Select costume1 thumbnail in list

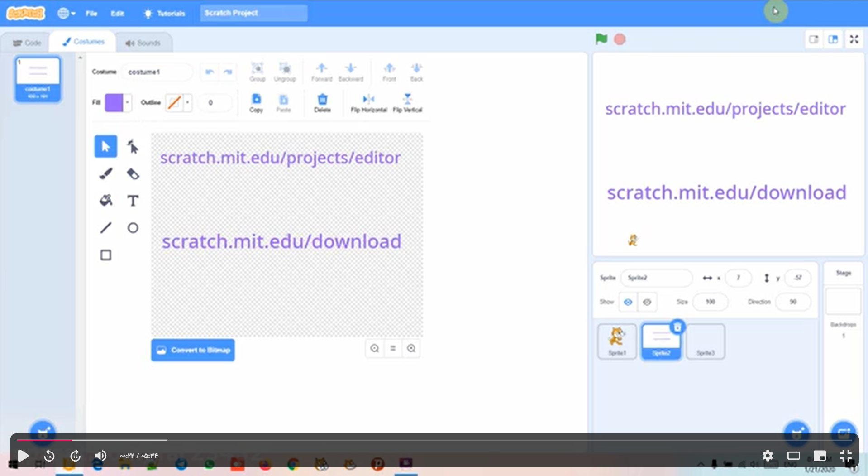(x=38, y=79)
